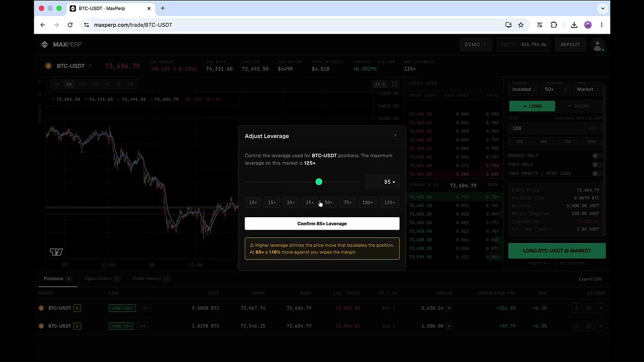
Task: Click the order size field showing 100
Action: [555, 128]
